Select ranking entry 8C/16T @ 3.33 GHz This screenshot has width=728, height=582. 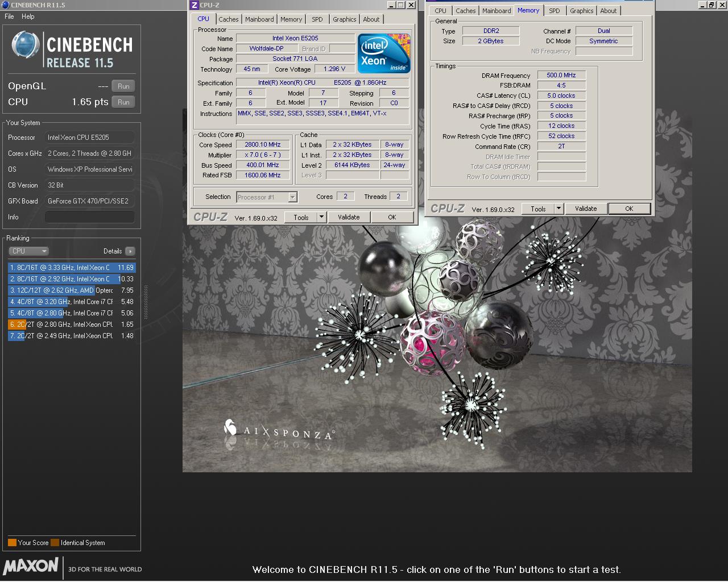click(72, 268)
